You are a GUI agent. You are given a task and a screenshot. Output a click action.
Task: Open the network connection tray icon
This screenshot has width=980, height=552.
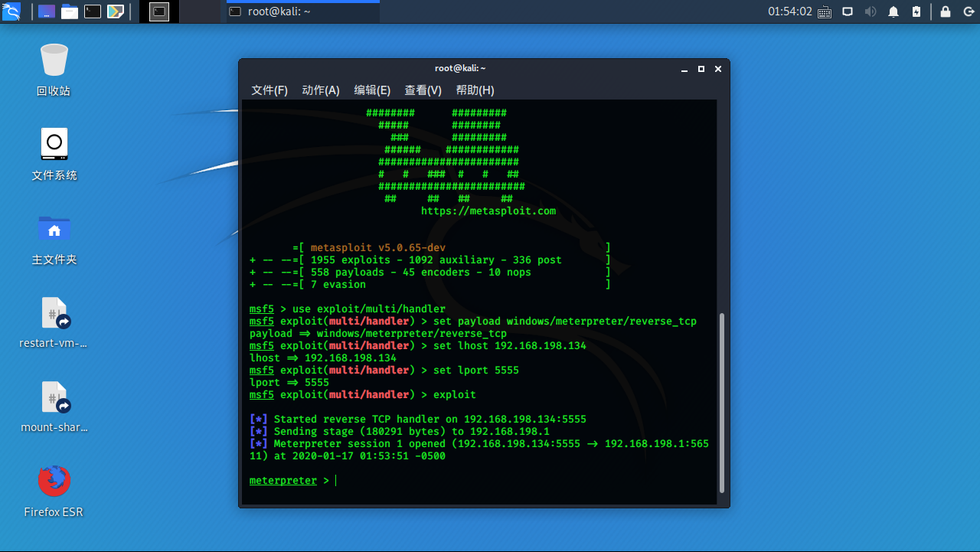tap(848, 11)
